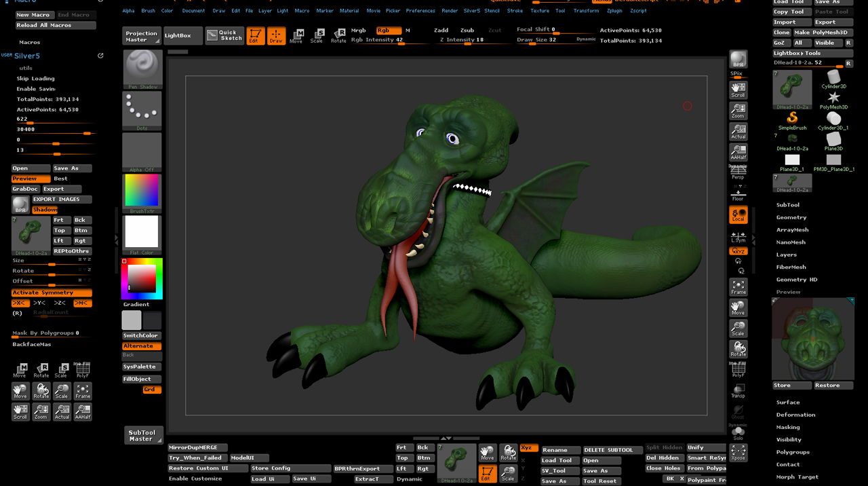Viewport: 868px width, 486px height.
Task: Select the SimpleBrush tool
Action: [x=792, y=121]
